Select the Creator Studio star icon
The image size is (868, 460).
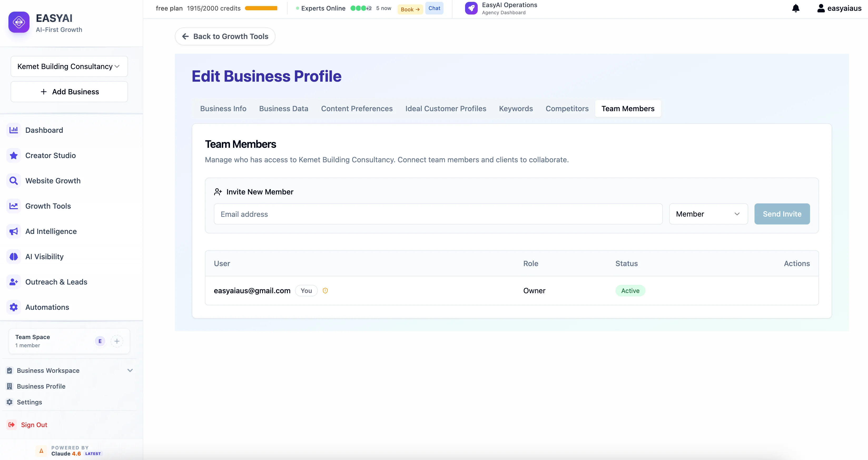click(x=13, y=155)
